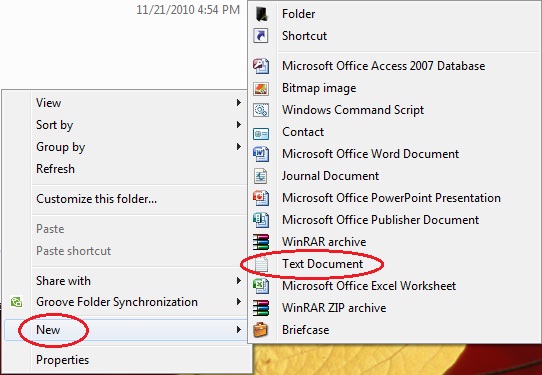Create a Journal Document
The height and width of the screenshot is (375, 542).
[x=330, y=176]
